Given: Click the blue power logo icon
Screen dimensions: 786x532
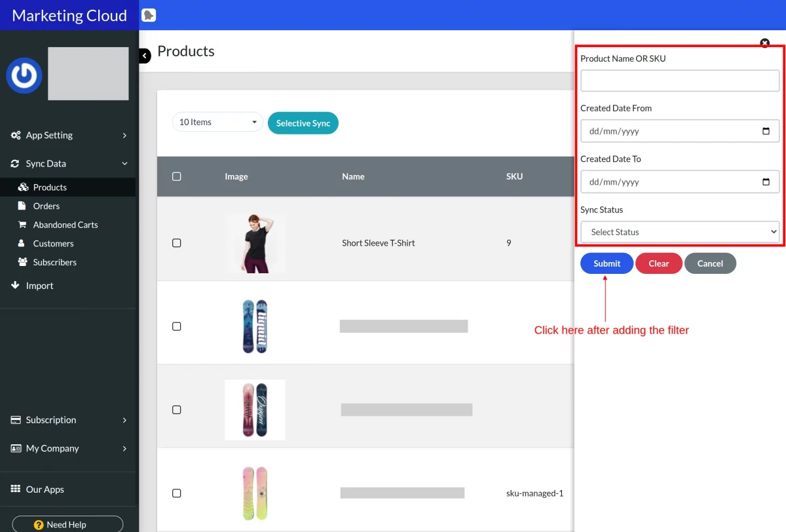Looking at the screenshot, I should click(x=24, y=75).
